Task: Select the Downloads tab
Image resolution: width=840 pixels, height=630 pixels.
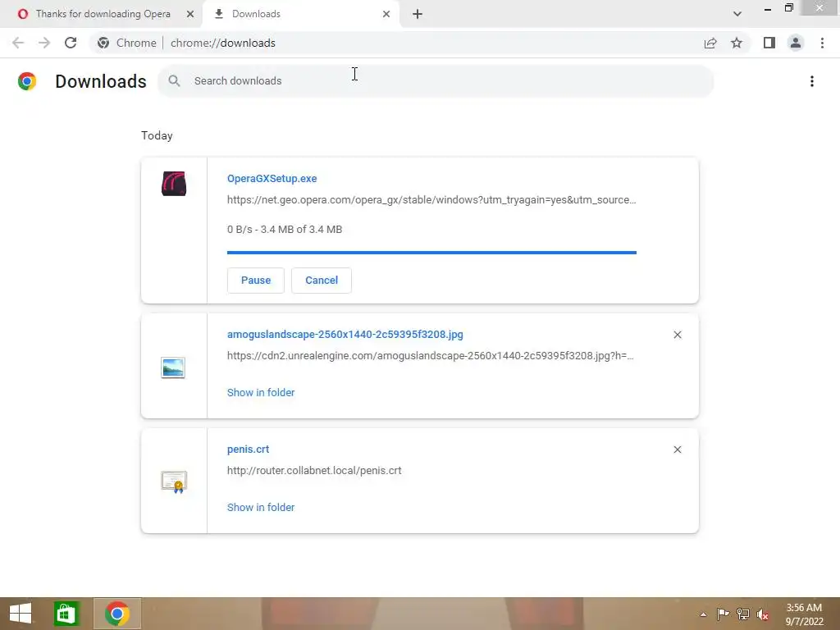Action: pos(300,14)
